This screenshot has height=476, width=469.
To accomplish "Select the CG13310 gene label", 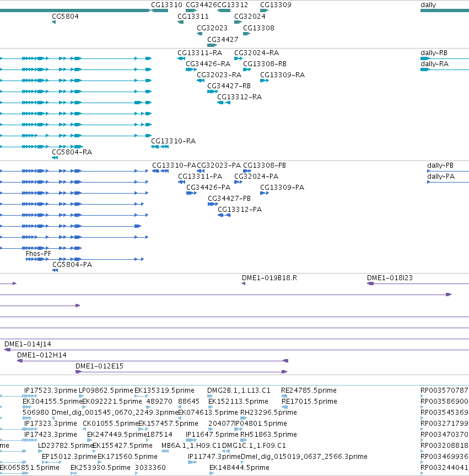I will coord(166,5).
